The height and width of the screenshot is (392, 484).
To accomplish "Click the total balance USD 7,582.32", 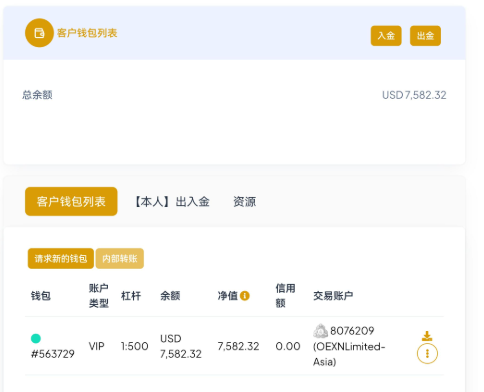I will [x=414, y=95].
